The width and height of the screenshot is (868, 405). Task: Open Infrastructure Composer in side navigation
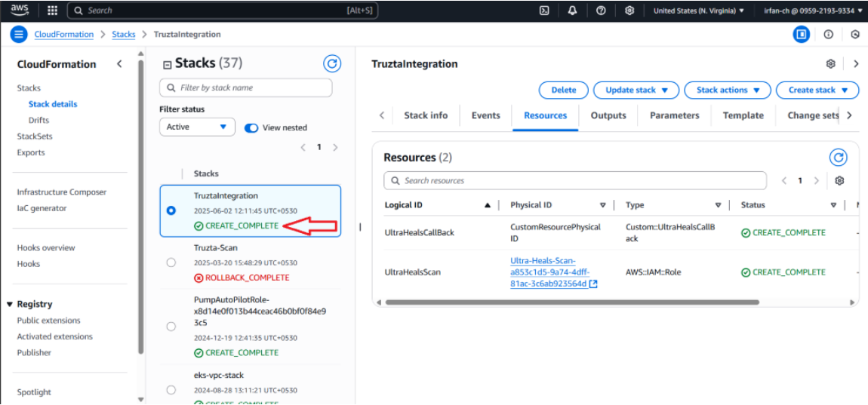(61, 192)
